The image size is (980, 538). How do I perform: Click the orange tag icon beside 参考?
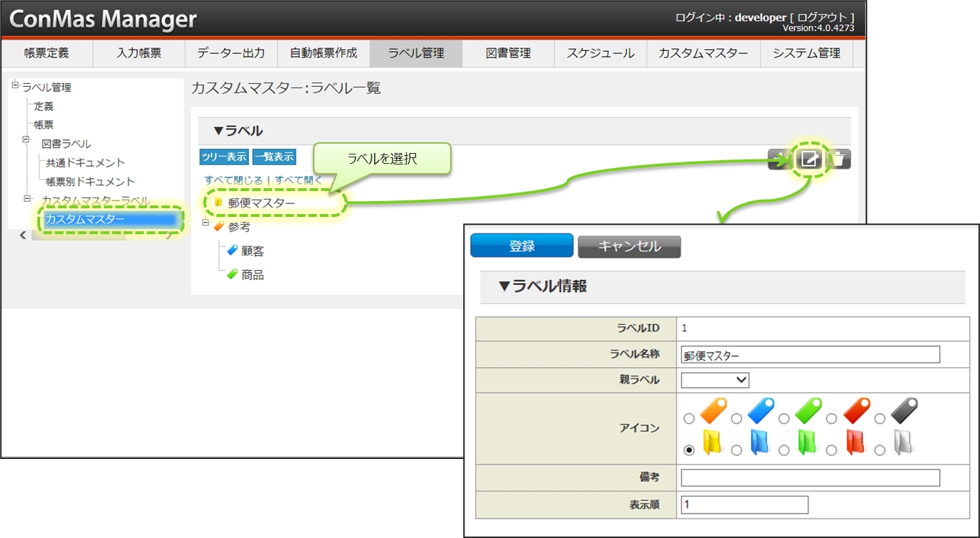[219, 227]
